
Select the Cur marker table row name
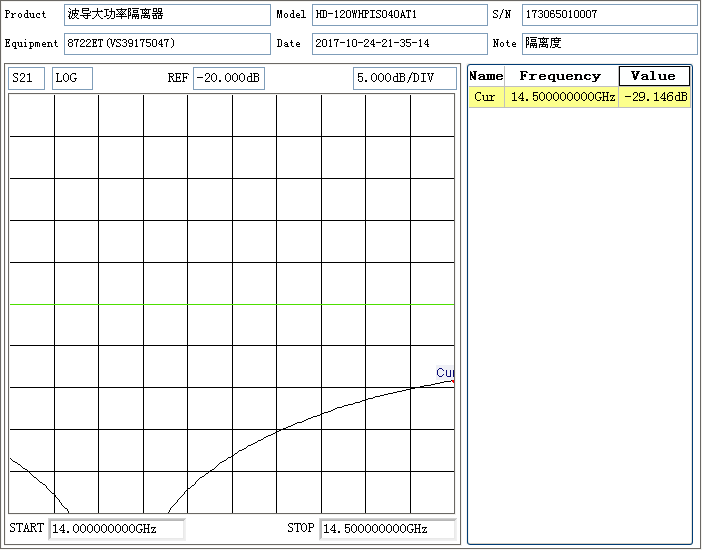(x=486, y=97)
